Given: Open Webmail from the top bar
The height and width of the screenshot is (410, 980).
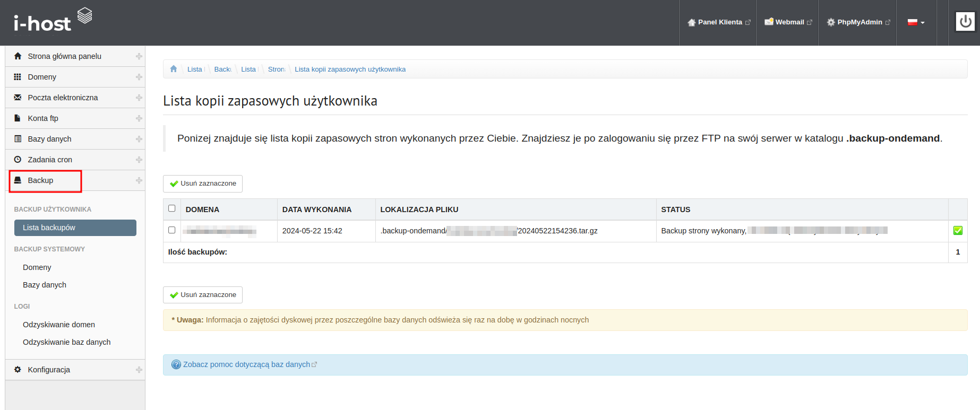Looking at the screenshot, I should [x=788, y=22].
